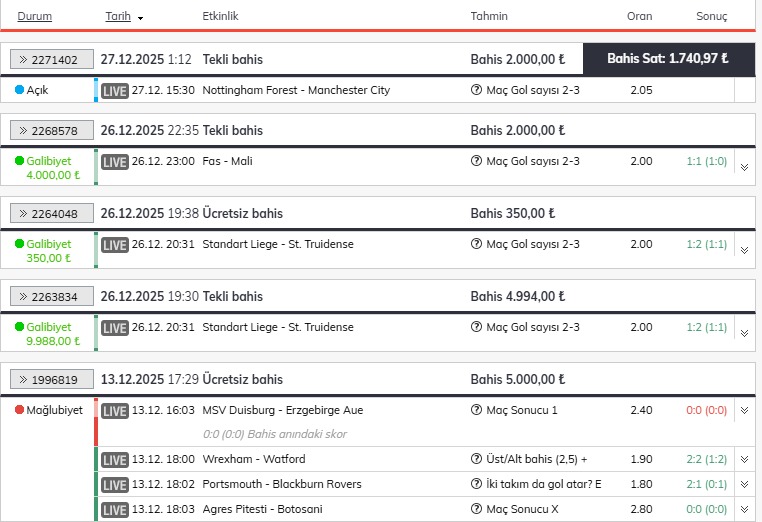Click help icon next to İki takım da gol atar
The width and height of the screenshot is (762, 522).
coord(476,484)
